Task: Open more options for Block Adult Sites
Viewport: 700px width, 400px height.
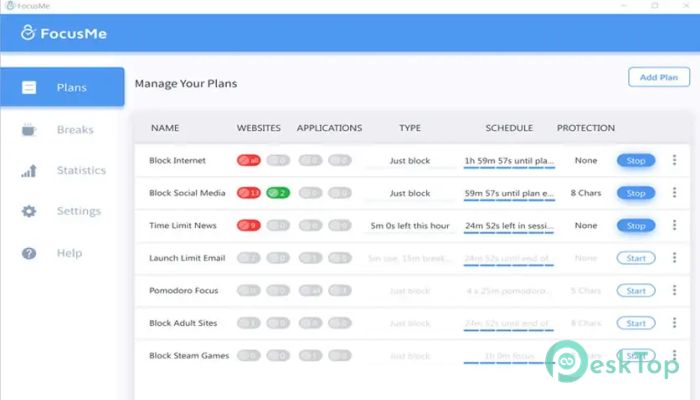Action: point(675,322)
